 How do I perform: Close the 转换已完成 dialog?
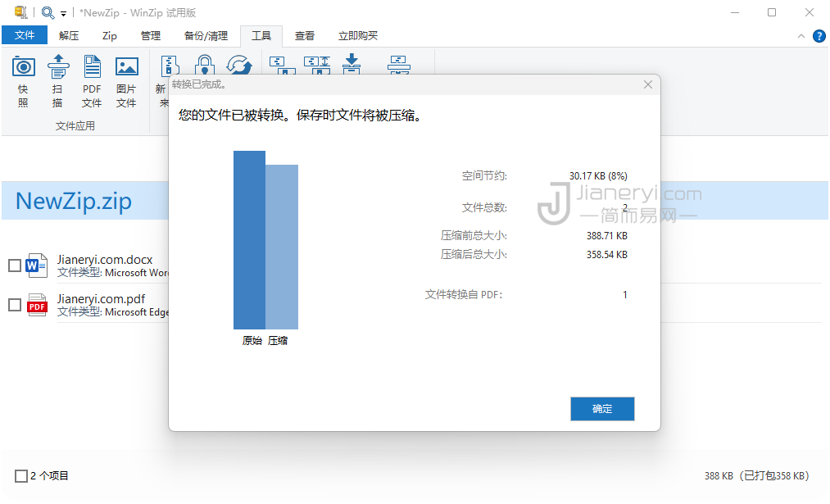(x=648, y=84)
